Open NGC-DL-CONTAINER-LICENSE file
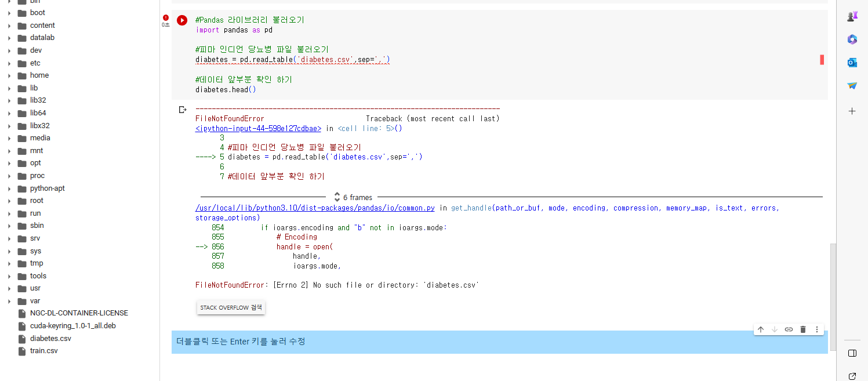 79,313
